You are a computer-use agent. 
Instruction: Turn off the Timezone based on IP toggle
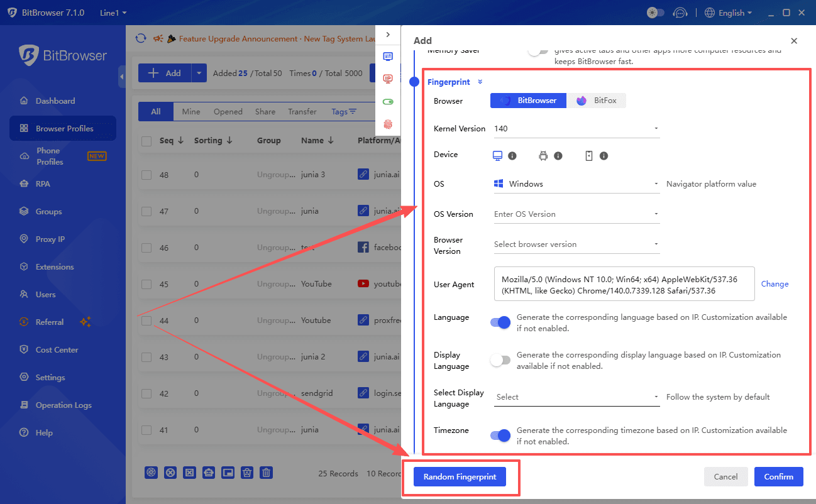pos(500,436)
